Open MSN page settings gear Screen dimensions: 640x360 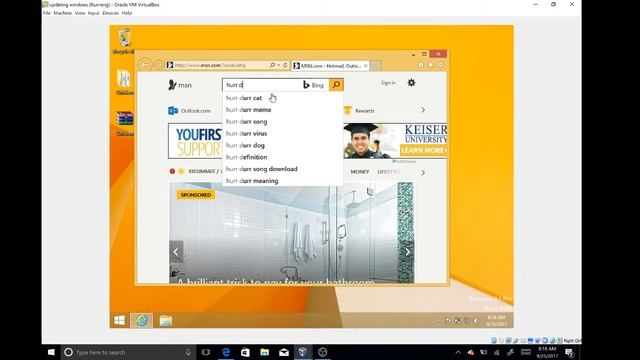(411, 83)
